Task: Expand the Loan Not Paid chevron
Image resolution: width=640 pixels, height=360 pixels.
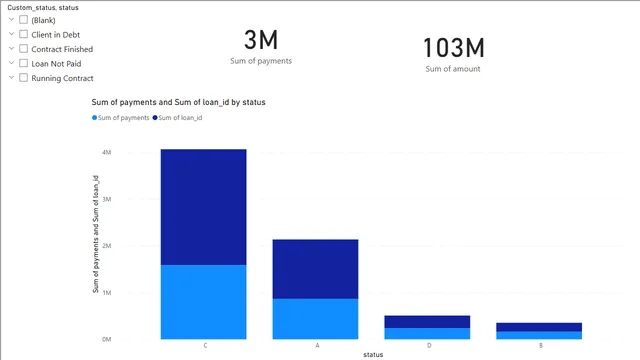Action: (11, 63)
